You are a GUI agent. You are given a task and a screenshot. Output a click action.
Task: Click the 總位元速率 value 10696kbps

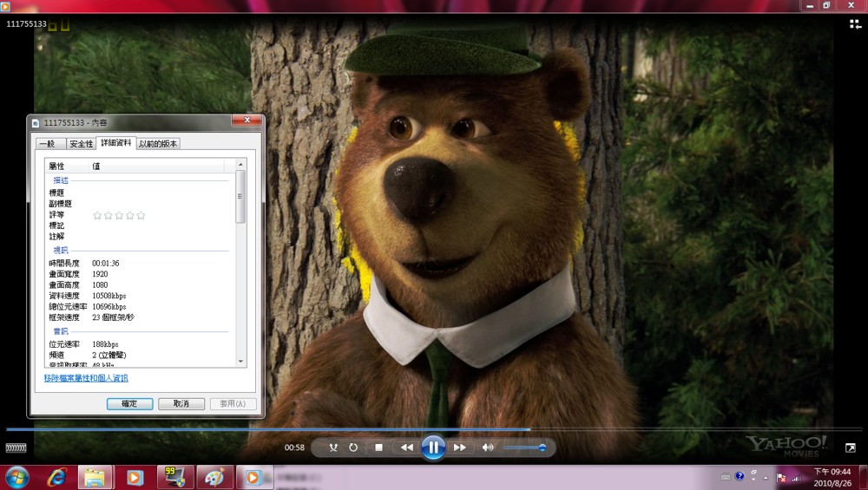click(x=109, y=307)
